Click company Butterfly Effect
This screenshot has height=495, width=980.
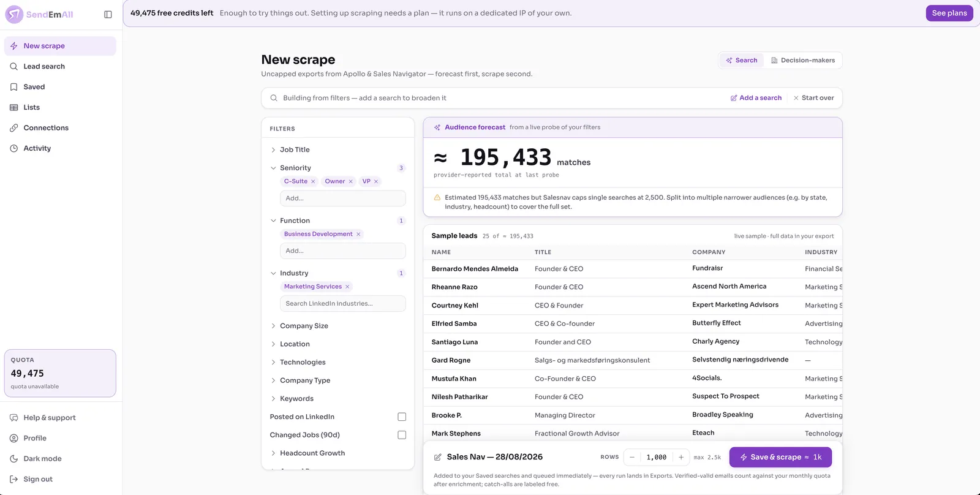coord(717,323)
